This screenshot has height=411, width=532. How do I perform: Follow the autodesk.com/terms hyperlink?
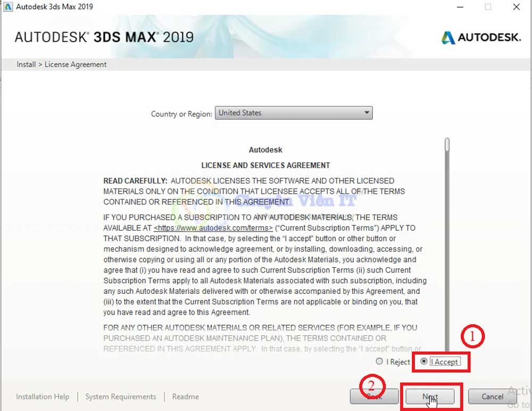click(x=213, y=228)
